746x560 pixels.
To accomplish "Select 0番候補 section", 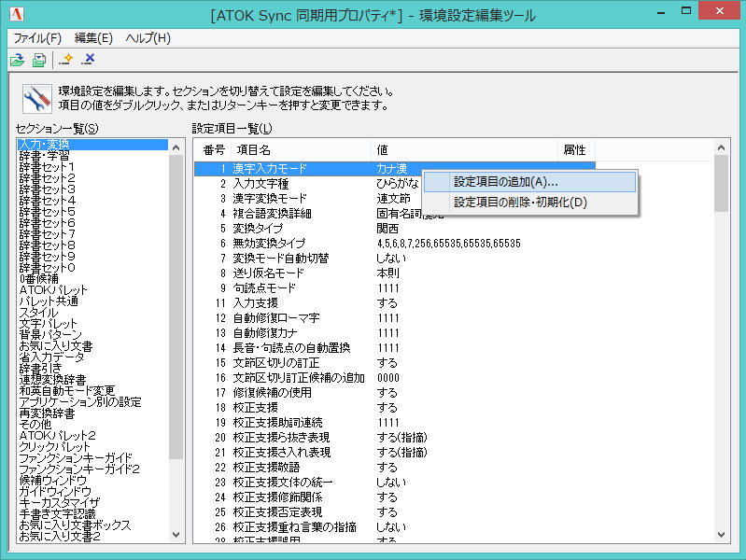I will point(92,279).
